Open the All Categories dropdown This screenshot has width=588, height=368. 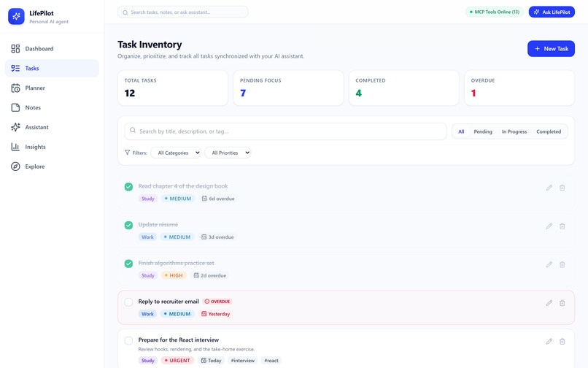coord(176,153)
